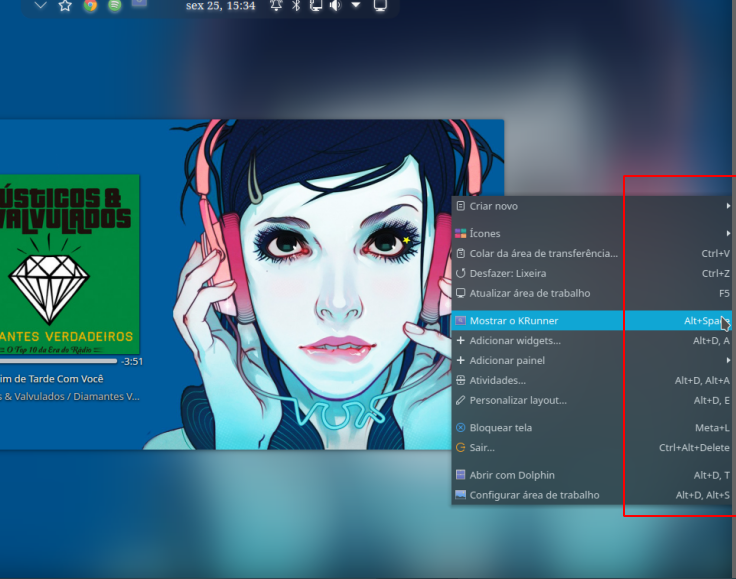
Task: Select Desfazer: Lixeira
Action: 591,273
